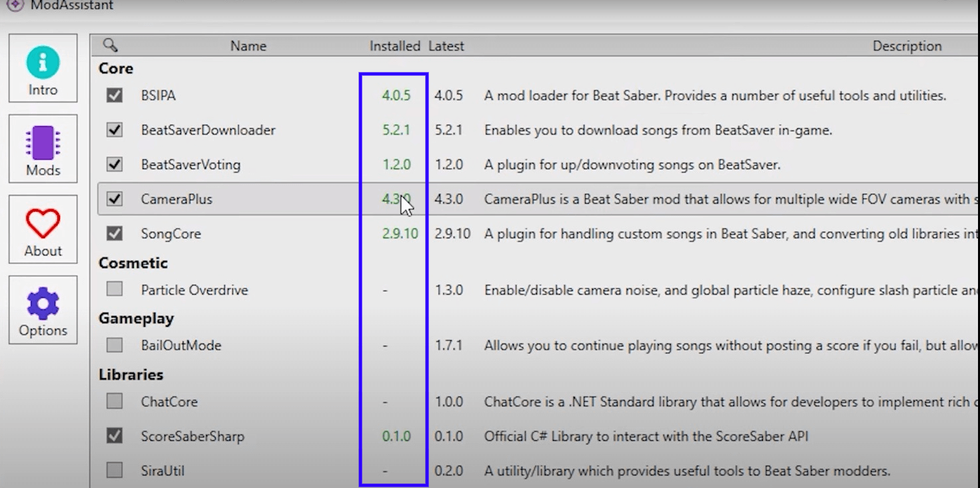Open the Options page
This screenshot has width=980, height=488.
click(43, 310)
